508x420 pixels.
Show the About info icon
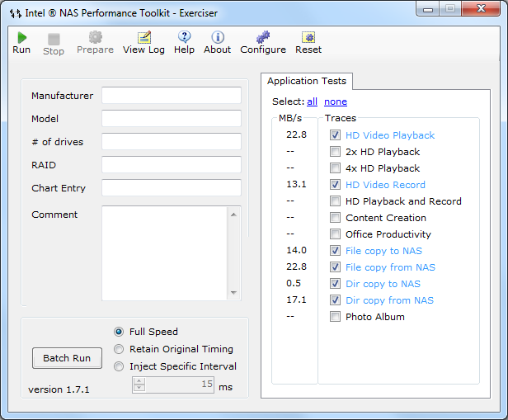point(218,42)
